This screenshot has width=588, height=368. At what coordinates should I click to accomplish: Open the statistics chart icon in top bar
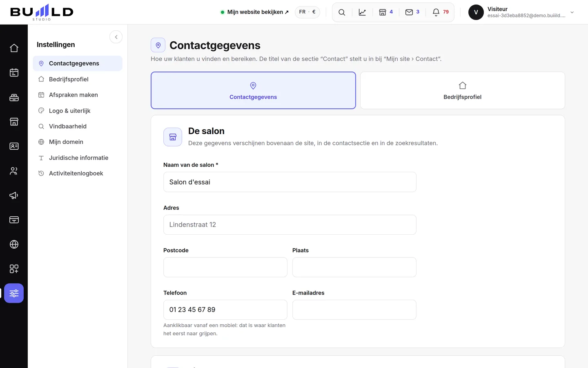coord(362,12)
